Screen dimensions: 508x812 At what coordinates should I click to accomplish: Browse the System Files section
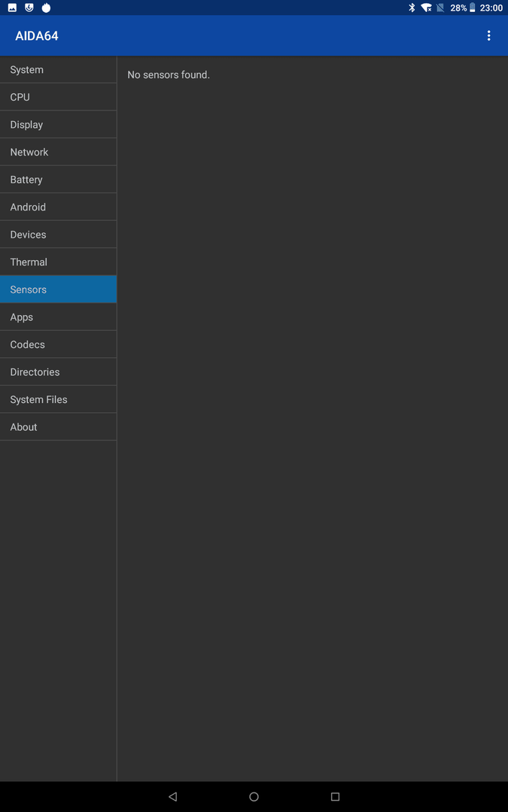tap(58, 398)
